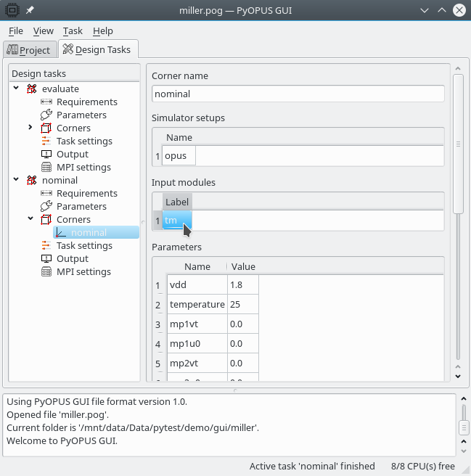Expand the Corners node under evaluate
Image resolution: width=471 pixels, height=476 pixels.
pyautogui.click(x=30, y=128)
